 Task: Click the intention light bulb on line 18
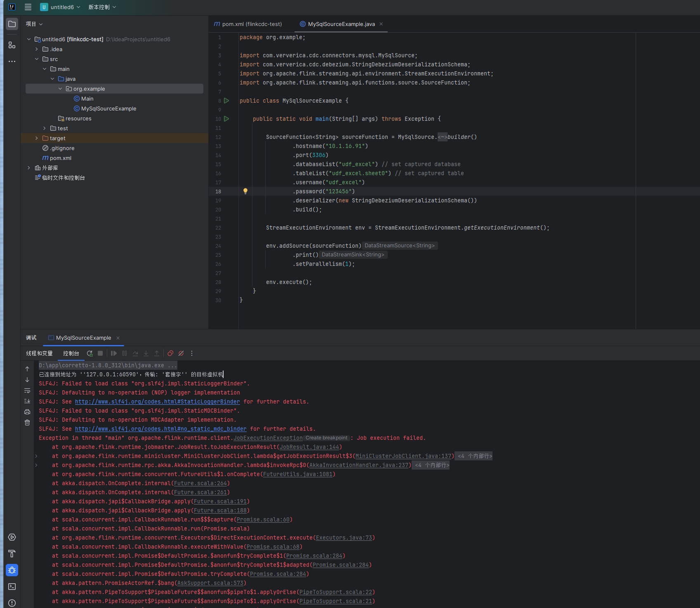point(245,191)
